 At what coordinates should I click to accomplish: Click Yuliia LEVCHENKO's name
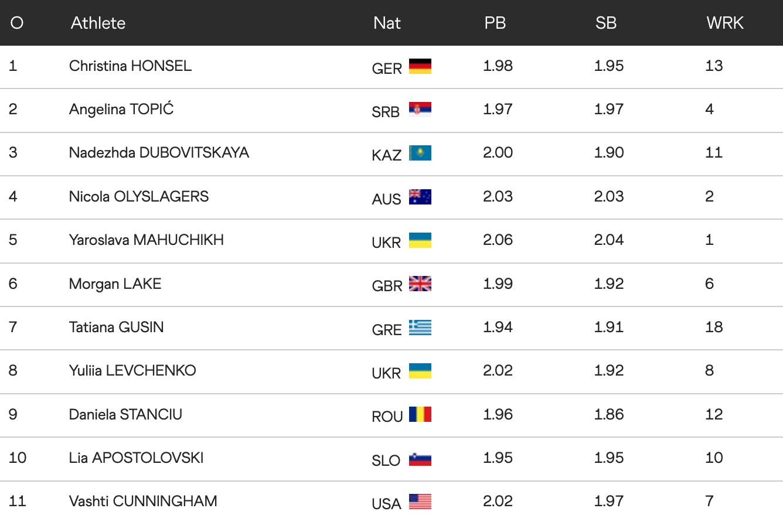pyautogui.click(x=132, y=370)
